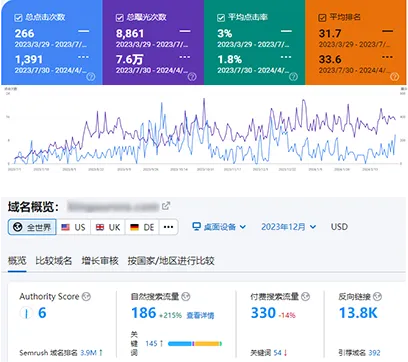Viewport: 408px width, 362px height.
Task: Open external link icon beside domain name
Action: point(166,206)
